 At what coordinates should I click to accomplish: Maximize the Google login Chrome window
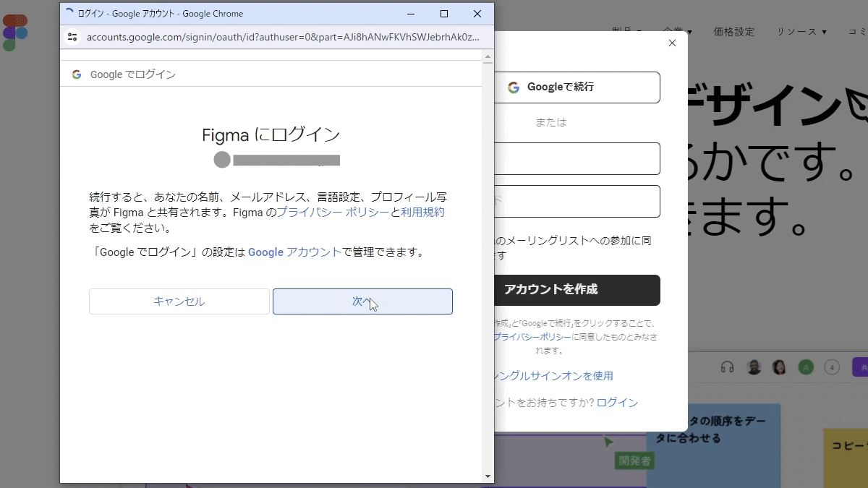point(444,14)
